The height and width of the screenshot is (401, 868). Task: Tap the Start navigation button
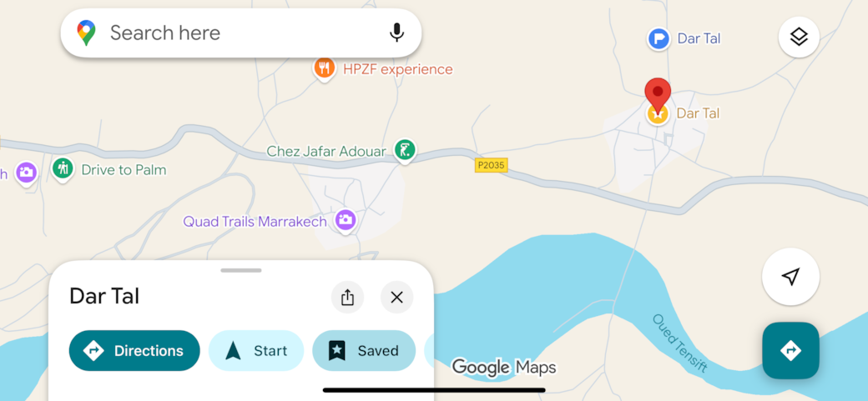(x=255, y=351)
